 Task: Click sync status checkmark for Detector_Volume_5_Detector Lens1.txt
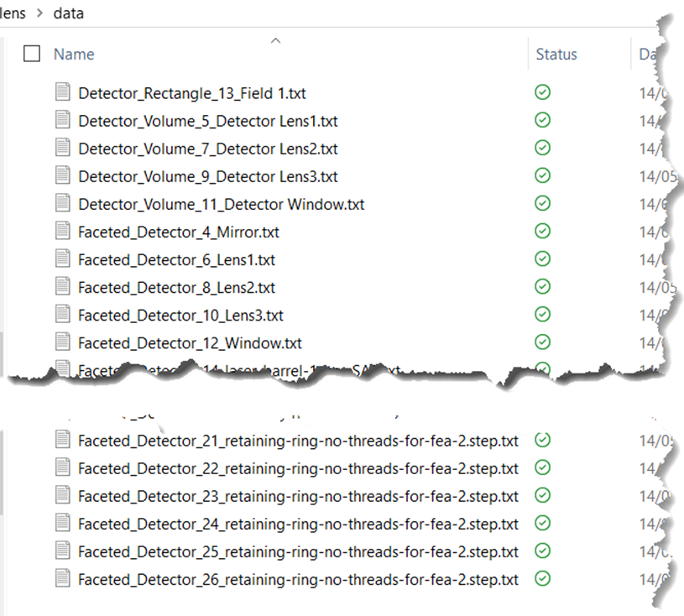pos(542,120)
